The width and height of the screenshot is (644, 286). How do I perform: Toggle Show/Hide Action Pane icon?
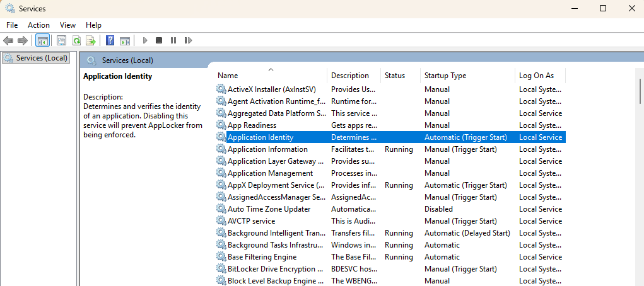pos(125,40)
